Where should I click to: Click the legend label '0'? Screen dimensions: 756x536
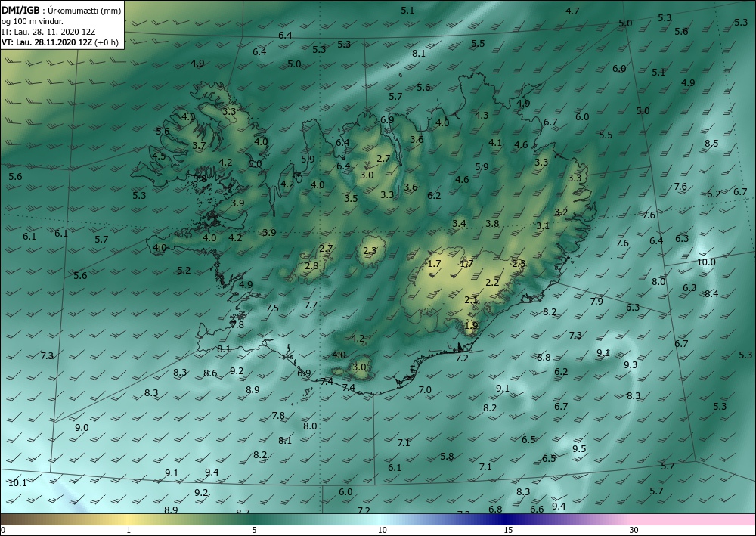(x=3, y=530)
